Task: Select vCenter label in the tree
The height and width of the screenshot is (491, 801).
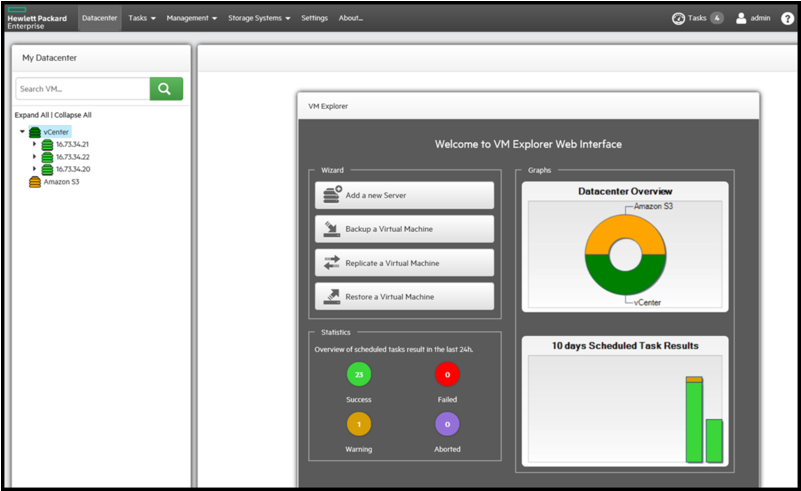Action: (x=56, y=132)
